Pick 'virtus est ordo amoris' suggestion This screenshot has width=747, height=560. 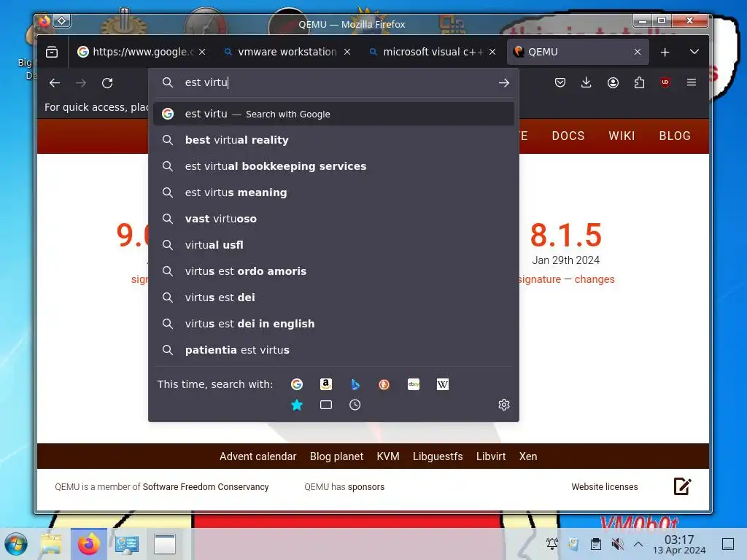pyautogui.click(x=333, y=271)
